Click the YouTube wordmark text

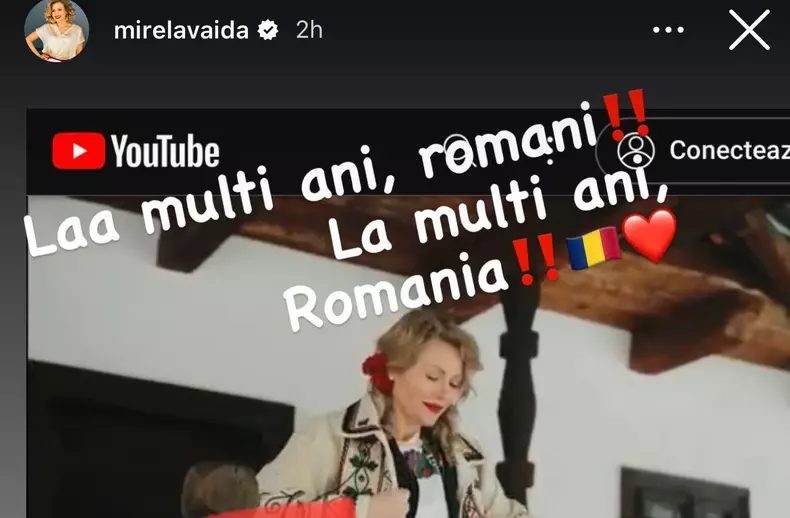pos(165,151)
